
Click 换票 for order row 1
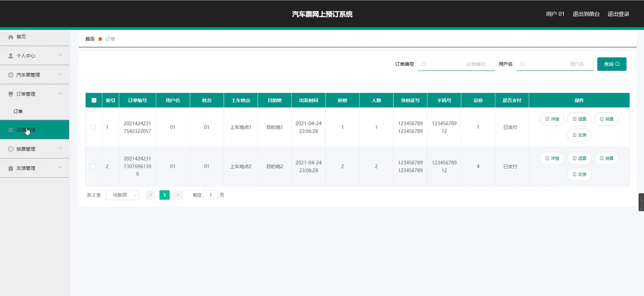coord(606,119)
